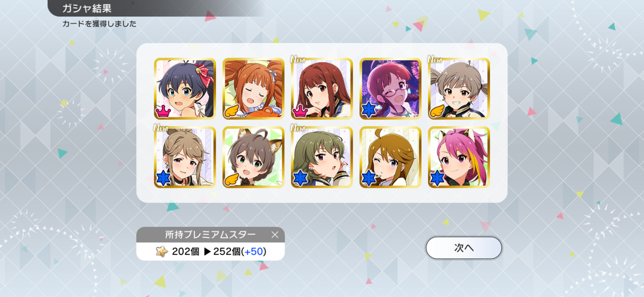Tap the 次へ button
The height and width of the screenshot is (297, 644).
coord(463,248)
